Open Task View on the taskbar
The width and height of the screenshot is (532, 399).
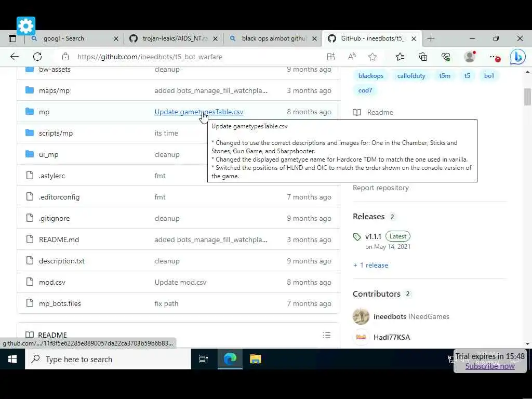click(x=204, y=359)
